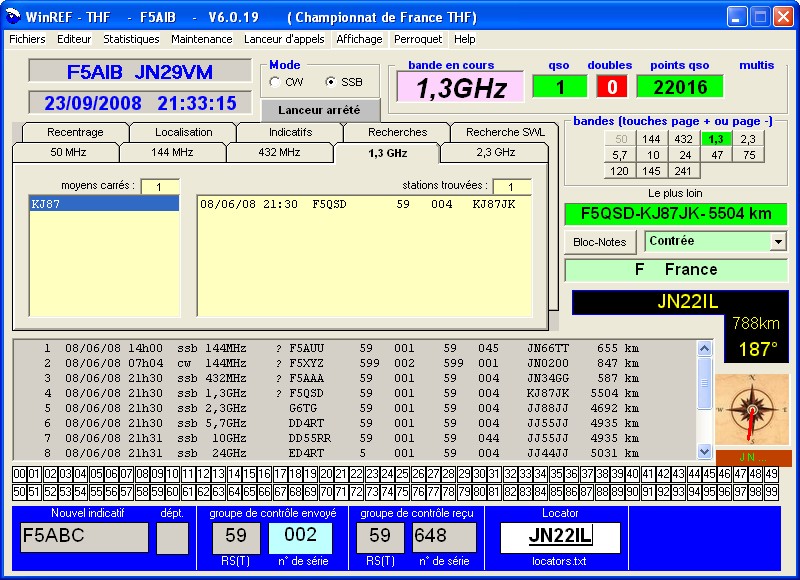Screen dimensions: 800x580
Task: Click department box 49
Action: coord(771,474)
